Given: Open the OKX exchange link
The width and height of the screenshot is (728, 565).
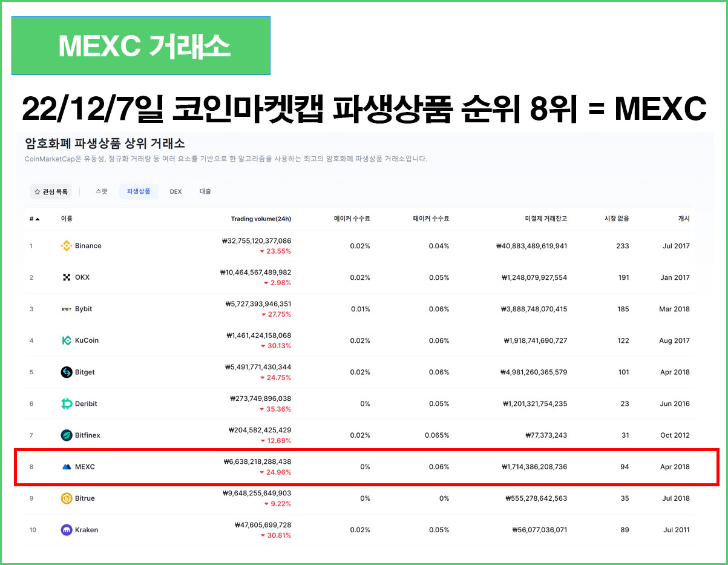Looking at the screenshot, I should pyautogui.click(x=82, y=277).
